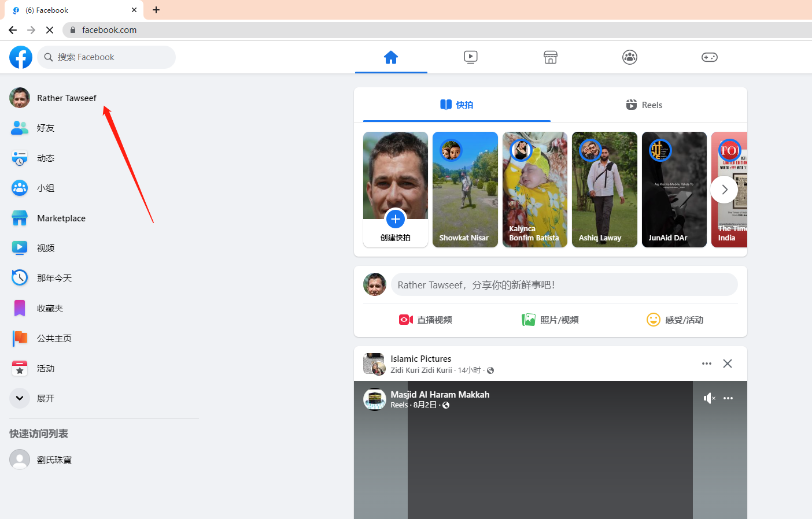The width and height of the screenshot is (812, 519).
Task: Click the 感受/活动 smiley icon
Action: coord(653,320)
